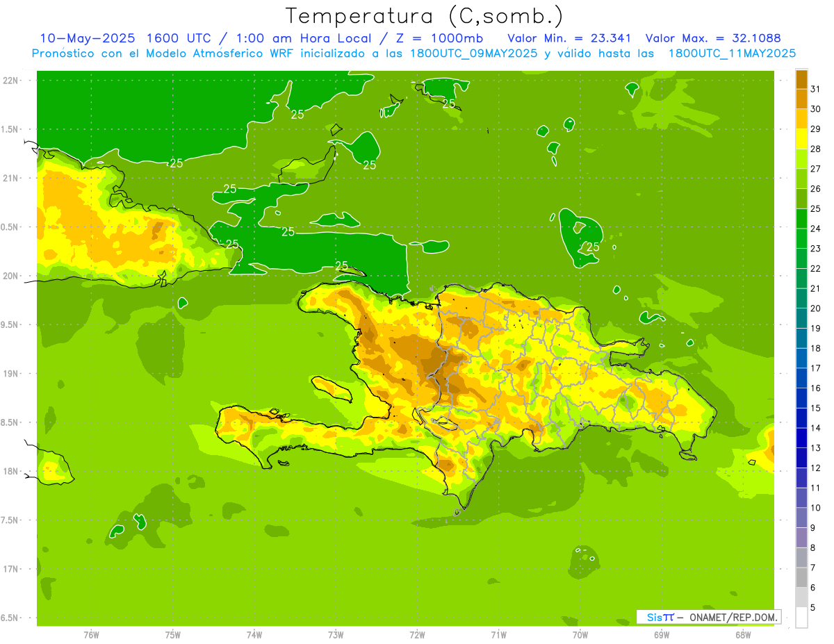834x644 pixels.
Task: Click the '71W' longitude axis label
Action: (x=498, y=635)
